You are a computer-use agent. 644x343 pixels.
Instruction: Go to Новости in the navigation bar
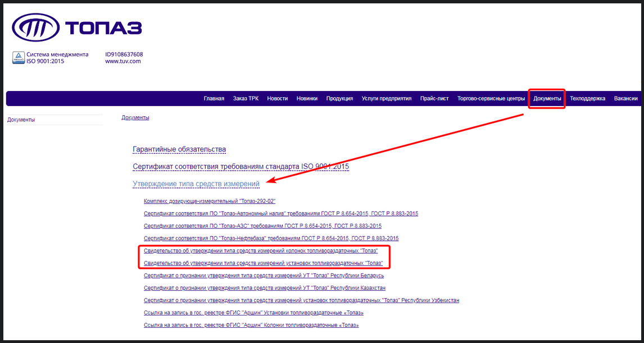(277, 98)
